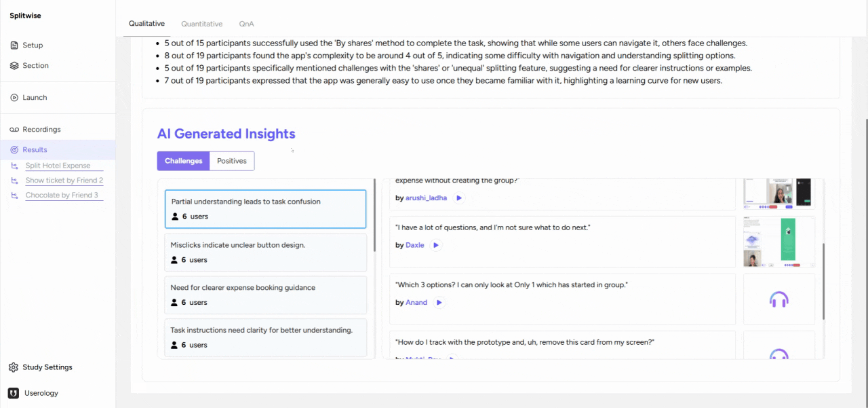
Task: Click the headphones audio thumbnail for Anand
Action: pos(779,299)
